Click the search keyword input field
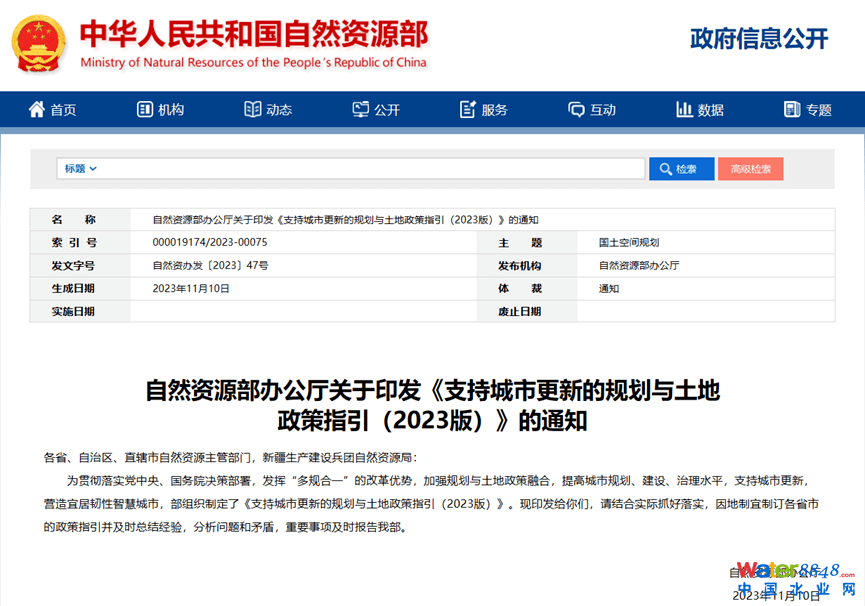This screenshot has width=865, height=606. [x=370, y=169]
